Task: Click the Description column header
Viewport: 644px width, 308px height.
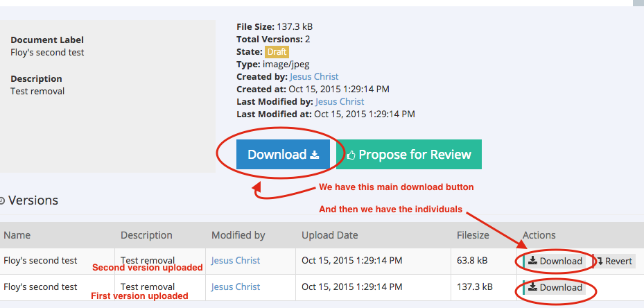Action: pyautogui.click(x=146, y=235)
